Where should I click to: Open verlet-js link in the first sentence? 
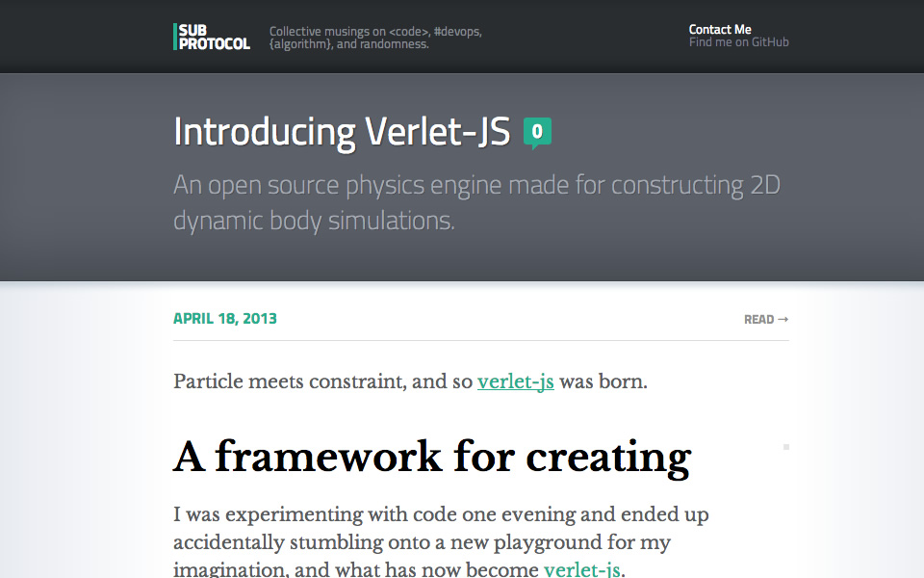[516, 381]
